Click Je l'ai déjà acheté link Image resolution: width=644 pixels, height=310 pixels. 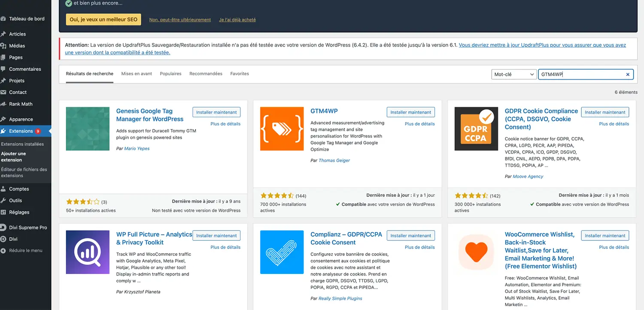pos(237,20)
